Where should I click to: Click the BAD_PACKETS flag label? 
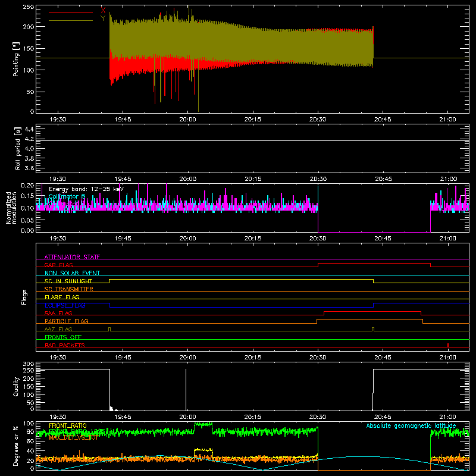click(x=65, y=345)
